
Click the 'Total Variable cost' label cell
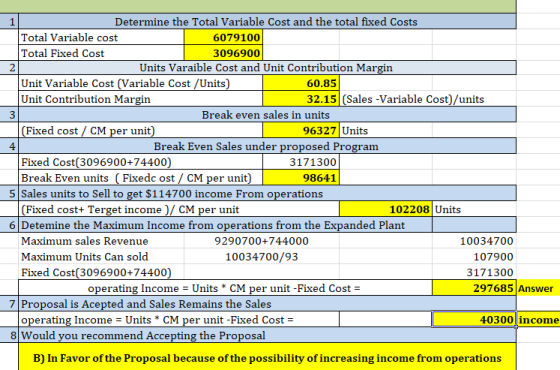[101, 37]
